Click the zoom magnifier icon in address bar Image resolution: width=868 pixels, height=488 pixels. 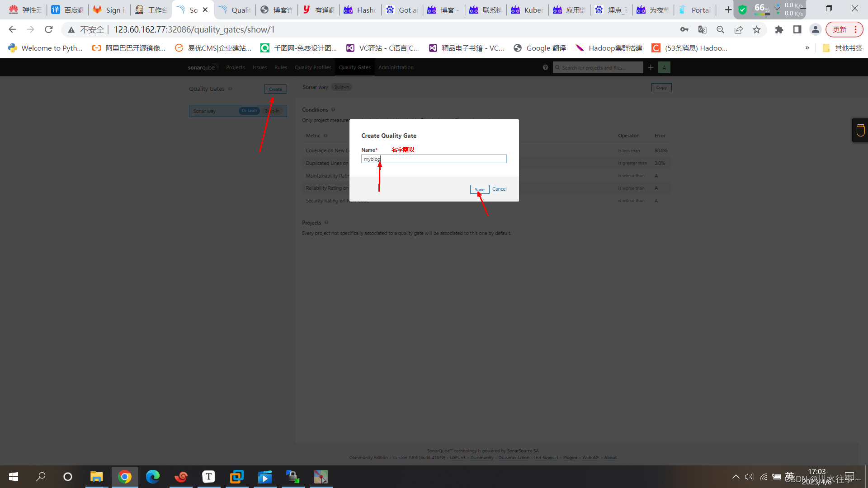click(720, 30)
